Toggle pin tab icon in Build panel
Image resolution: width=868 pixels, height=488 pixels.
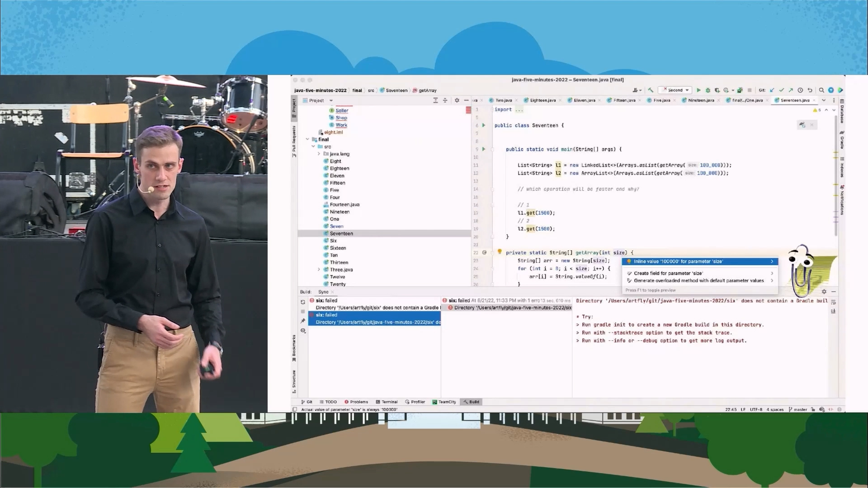click(x=303, y=321)
